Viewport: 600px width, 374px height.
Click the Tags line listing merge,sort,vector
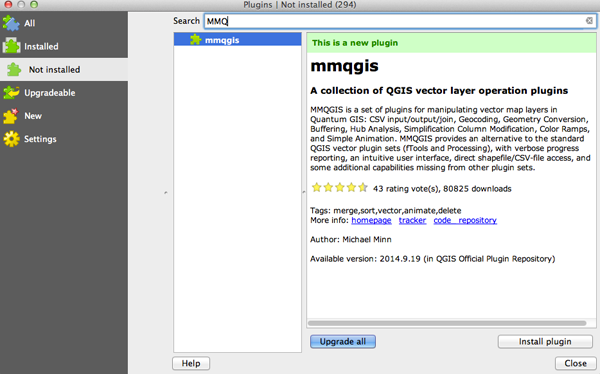point(386,211)
